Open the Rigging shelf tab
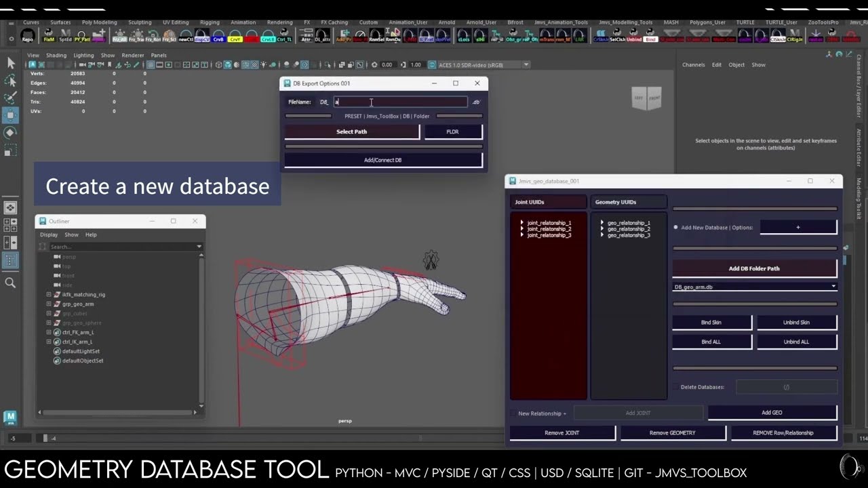 (x=210, y=22)
